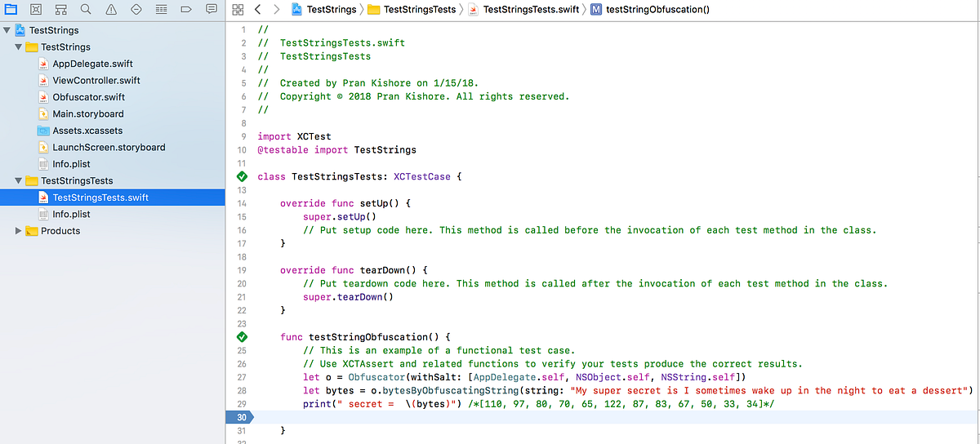Open the Debug navigator
This screenshot has height=444, width=980.
tap(161, 10)
